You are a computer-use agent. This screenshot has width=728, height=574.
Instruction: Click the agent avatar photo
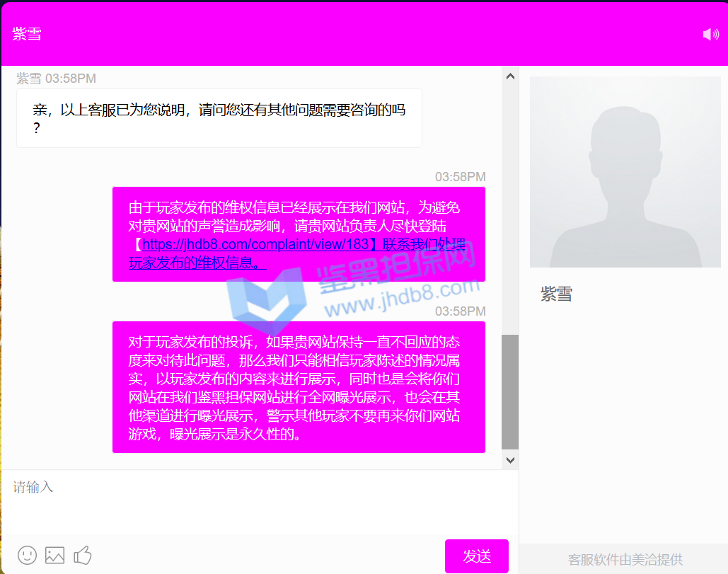tap(625, 172)
